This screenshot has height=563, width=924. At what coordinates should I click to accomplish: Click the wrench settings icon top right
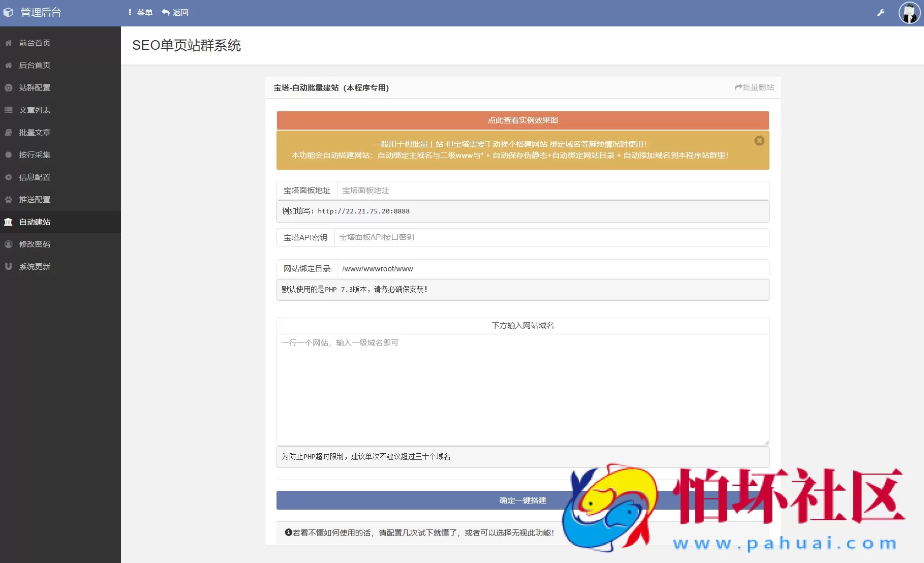(881, 13)
